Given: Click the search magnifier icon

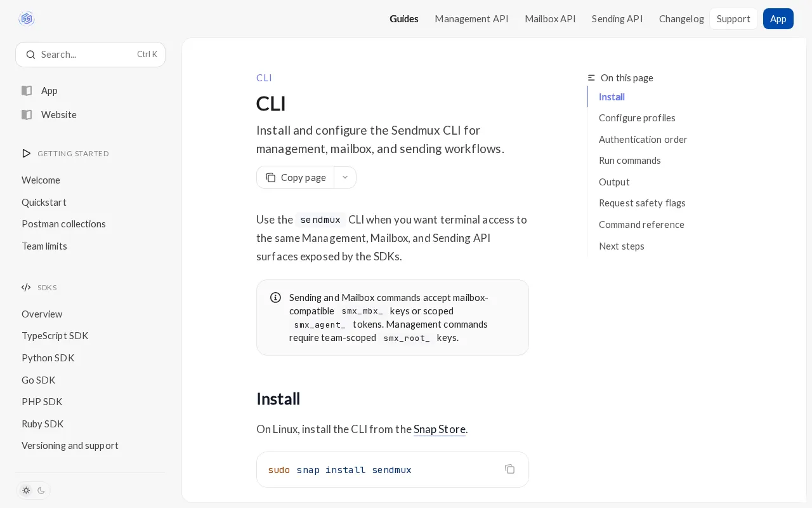Looking at the screenshot, I should pos(30,55).
